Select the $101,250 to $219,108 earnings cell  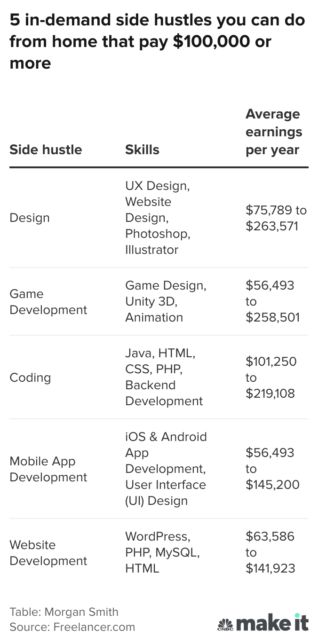[271, 377]
